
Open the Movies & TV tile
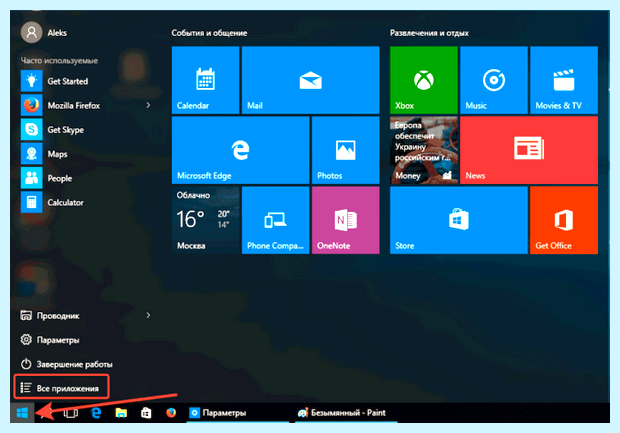tap(564, 80)
